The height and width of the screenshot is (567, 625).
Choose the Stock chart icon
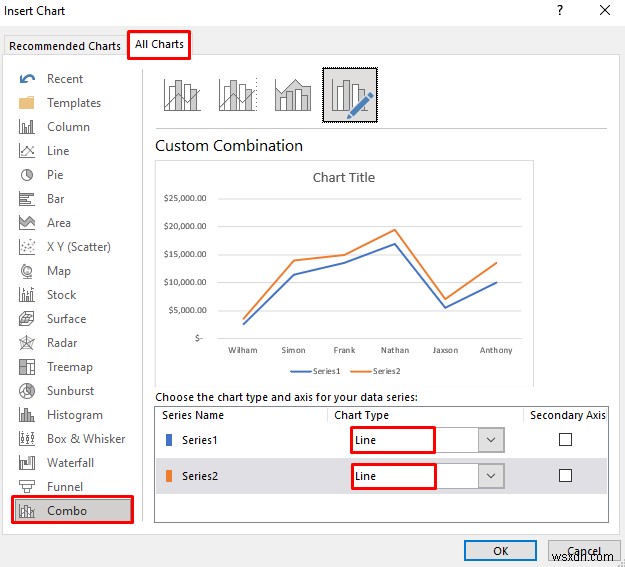27,295
